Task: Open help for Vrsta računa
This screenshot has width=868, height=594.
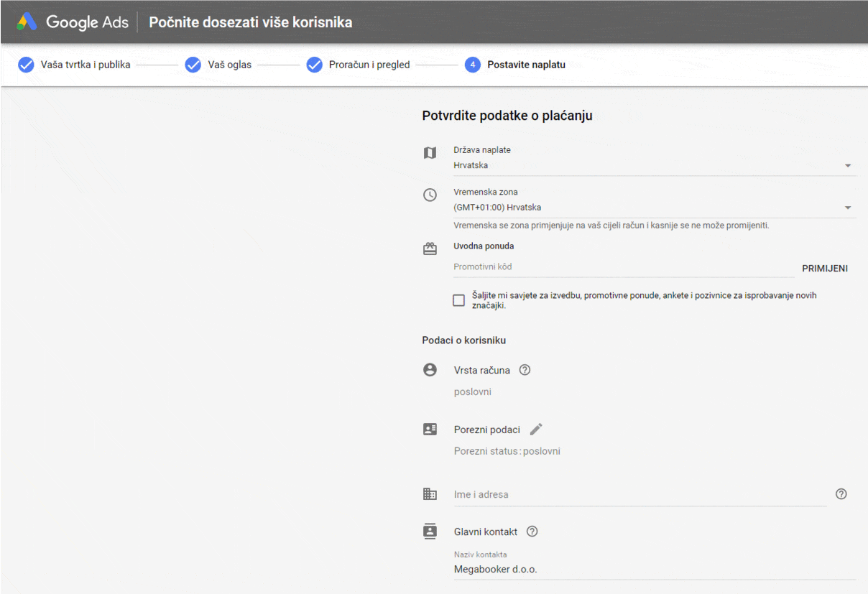Action: pos(525,370)
